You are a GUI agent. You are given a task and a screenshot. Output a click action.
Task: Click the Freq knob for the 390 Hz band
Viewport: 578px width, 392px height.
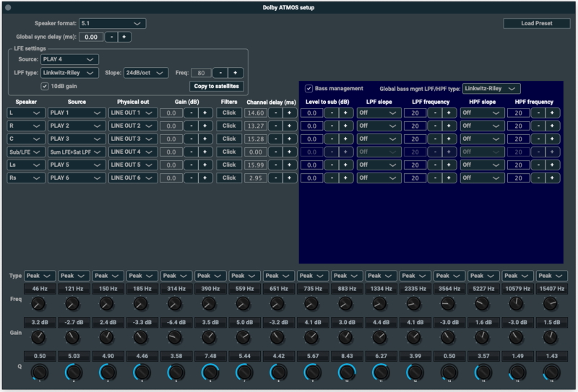coord(209,304)
